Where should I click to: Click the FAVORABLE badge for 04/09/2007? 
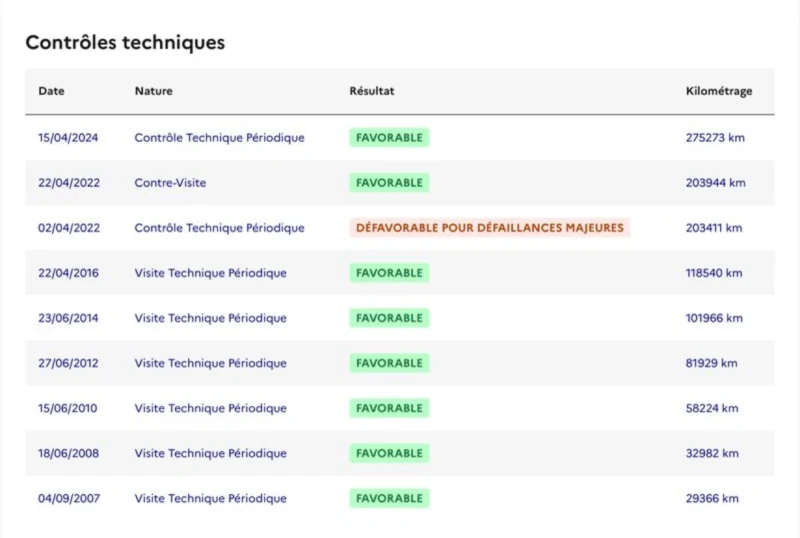coord(389,498)
